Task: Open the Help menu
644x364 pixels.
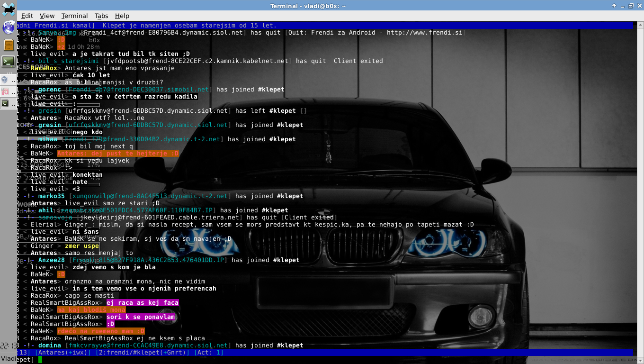Action: pyautogui.click(x=122, y=16)
